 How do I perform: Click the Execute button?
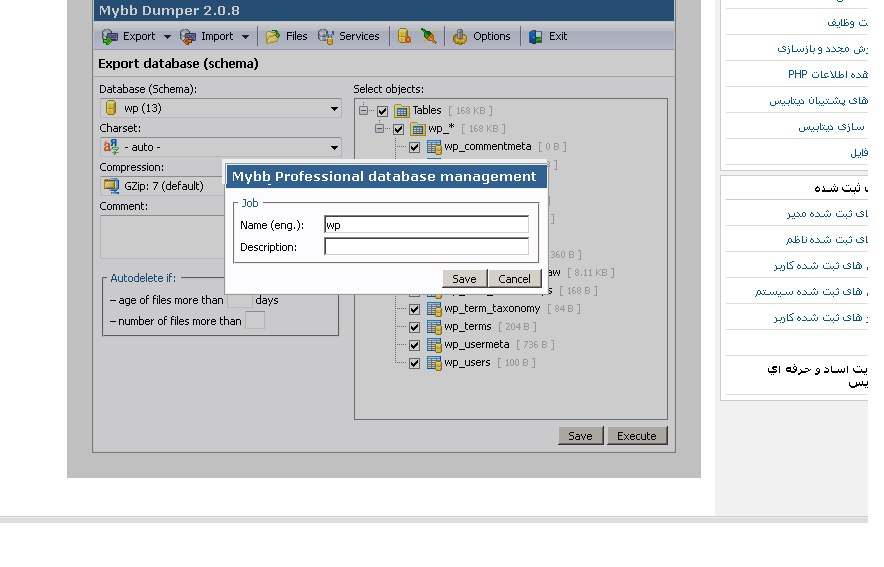(x=636, y=436)
